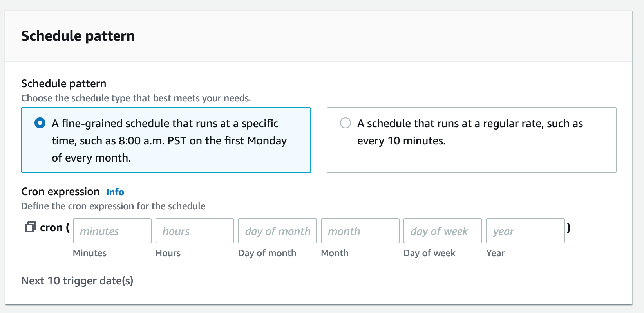Open the Info link beside Cron expression
Screen dimensions: 644x313
click(115, 192)
